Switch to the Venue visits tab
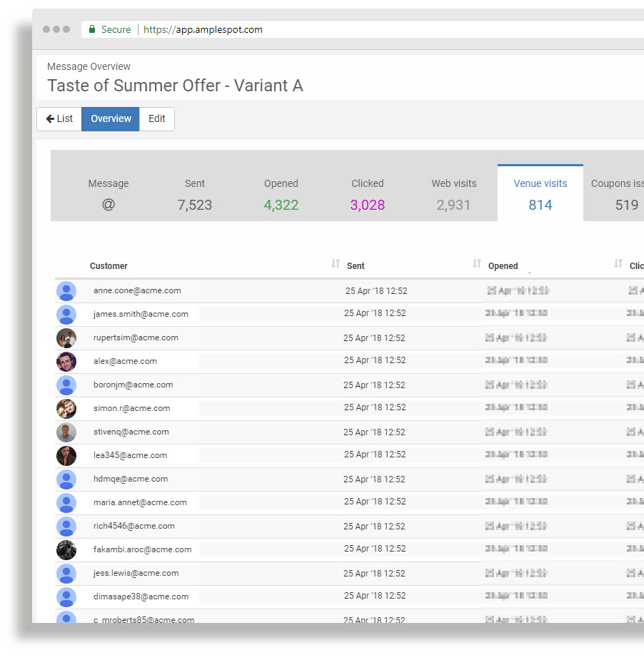Image resolution: width=644 pixels, height=655 pixels. coord(540,193)
